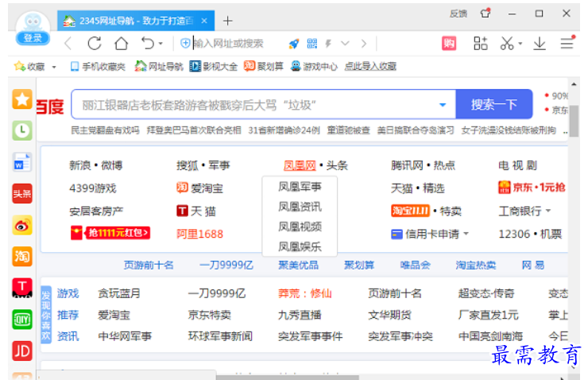Click the QR code icon in address bar
Viewport: 588px width, 380px height.
click(x=312, y=44)
